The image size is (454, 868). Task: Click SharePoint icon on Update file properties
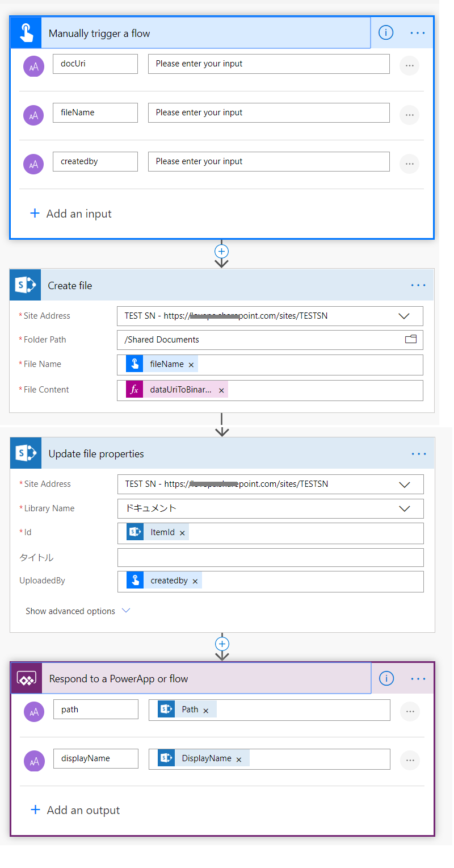(x=26, y=453)
